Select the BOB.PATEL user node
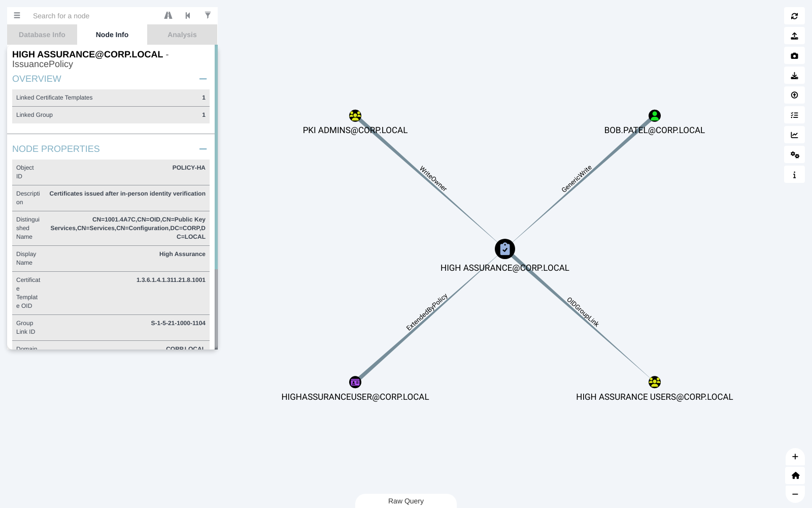This screenshot has width=812, height=508. 655,116
